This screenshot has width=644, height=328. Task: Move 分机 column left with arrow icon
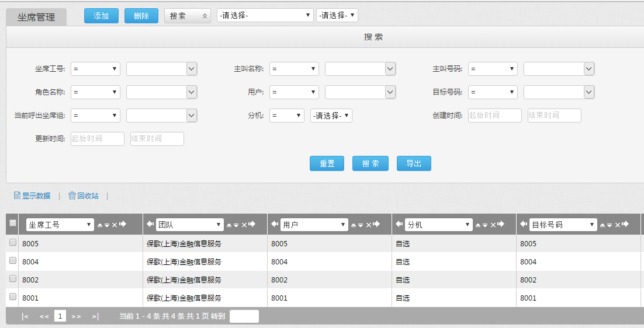pyautogui.click(x=400, y=224)
